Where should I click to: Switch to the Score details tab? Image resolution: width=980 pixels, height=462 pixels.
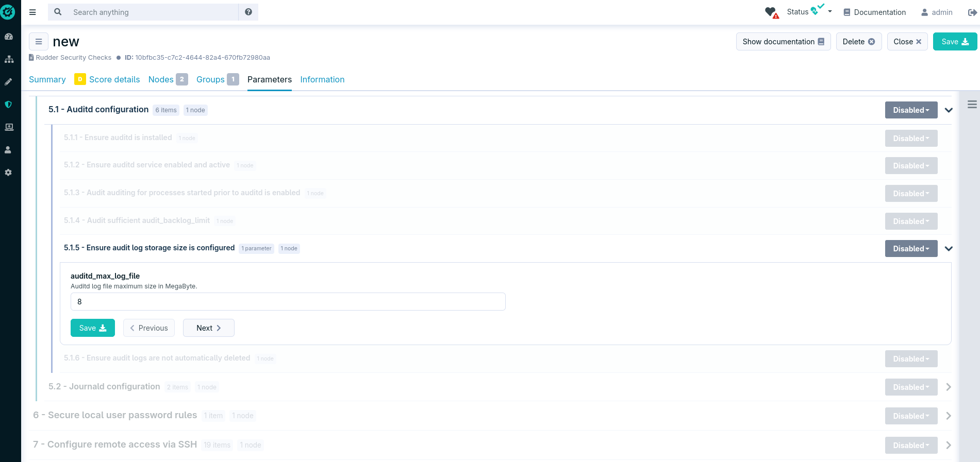[x=114, y=79]
